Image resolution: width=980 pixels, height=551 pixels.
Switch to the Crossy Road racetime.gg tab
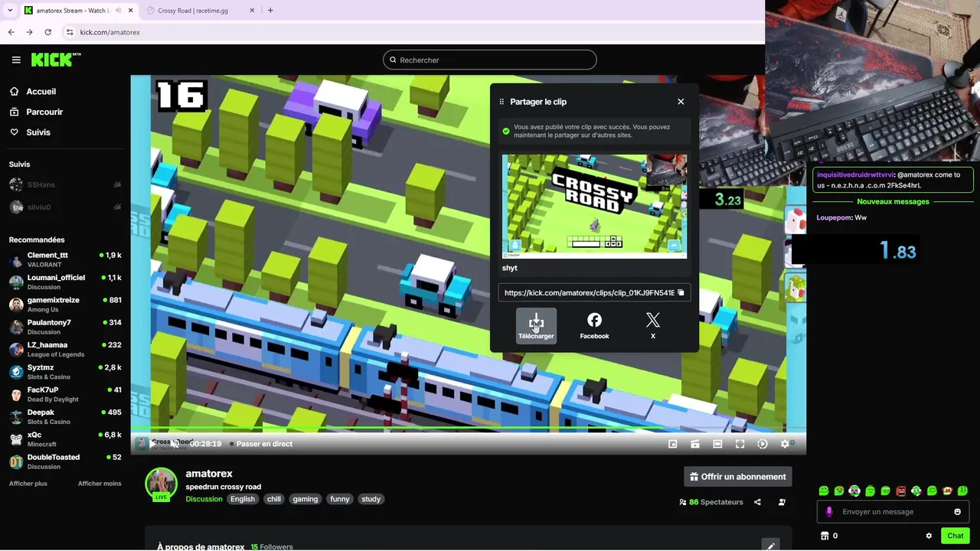(x=199, y=11)
